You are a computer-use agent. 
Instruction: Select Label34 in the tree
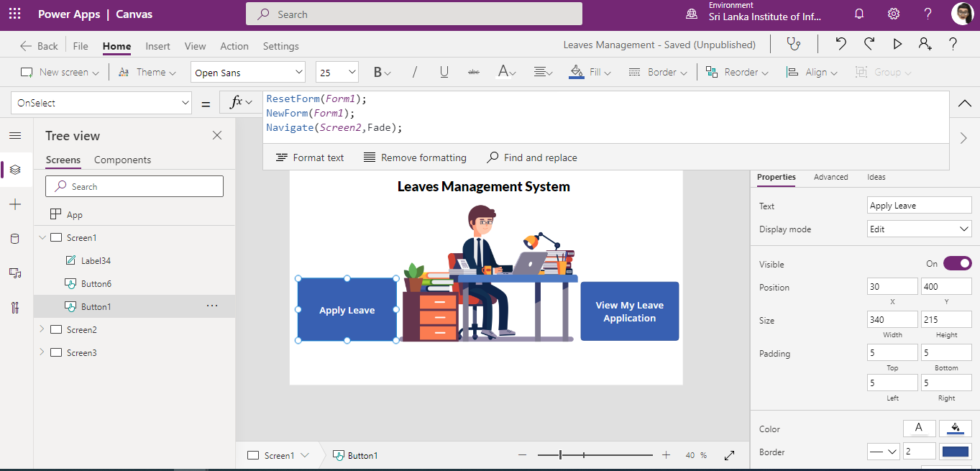coord(96,260)
